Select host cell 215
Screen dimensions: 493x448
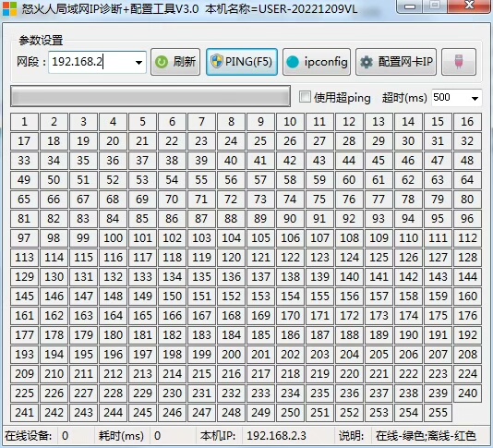tap(201, 374)
